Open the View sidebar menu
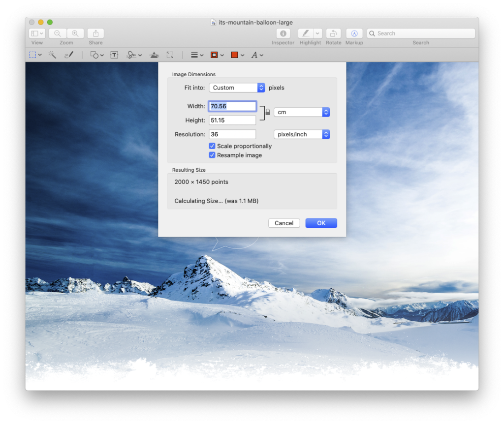Viewport: 504px width, 424px height. 37,33
